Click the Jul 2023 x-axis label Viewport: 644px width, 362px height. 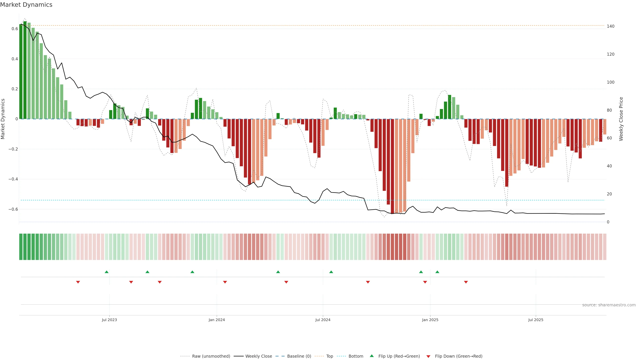tap(109, 320)
